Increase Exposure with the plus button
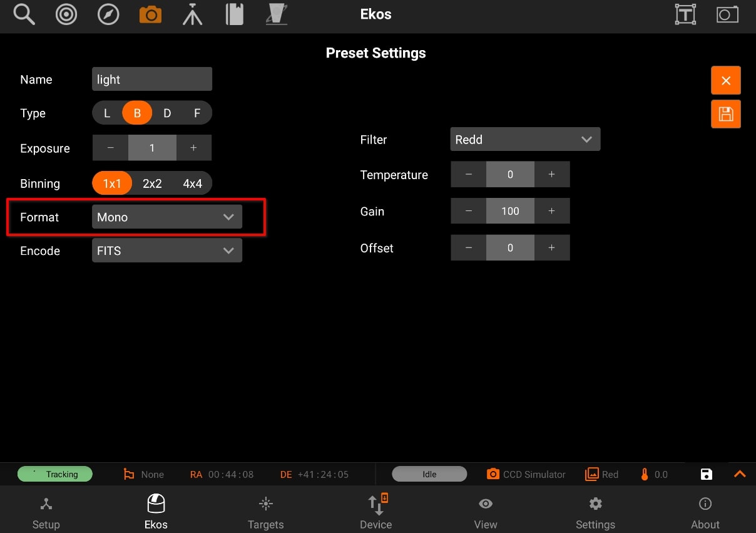Screen dimensions: 756x533 point(193,148)
